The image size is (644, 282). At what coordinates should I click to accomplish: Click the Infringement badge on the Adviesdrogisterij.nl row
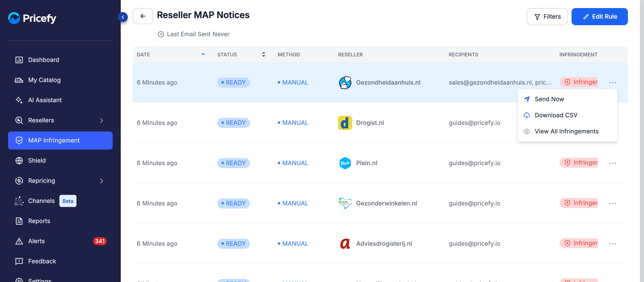point(579,243)
